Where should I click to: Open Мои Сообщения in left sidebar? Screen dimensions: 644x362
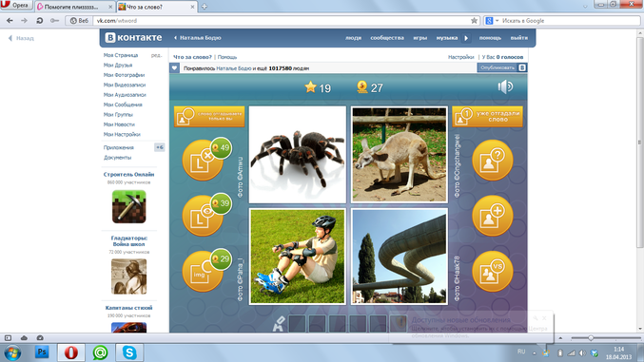coord(123,105)
